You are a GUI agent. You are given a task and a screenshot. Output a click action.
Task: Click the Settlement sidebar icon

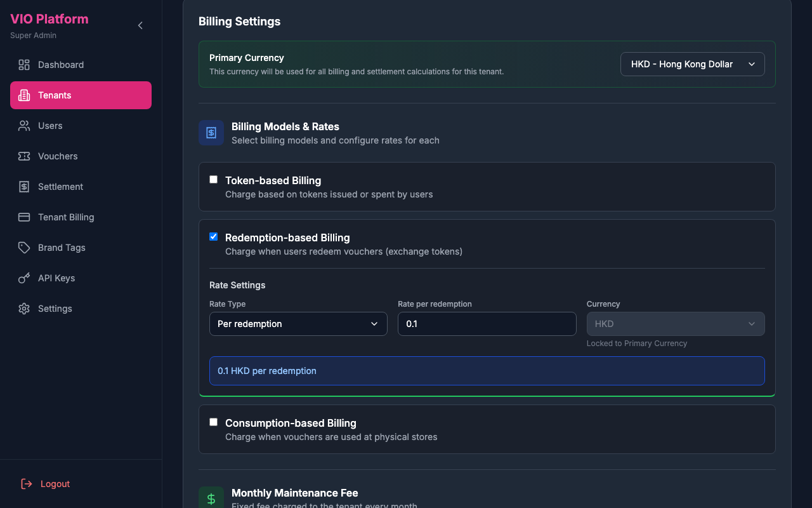(x=23, y=186)
